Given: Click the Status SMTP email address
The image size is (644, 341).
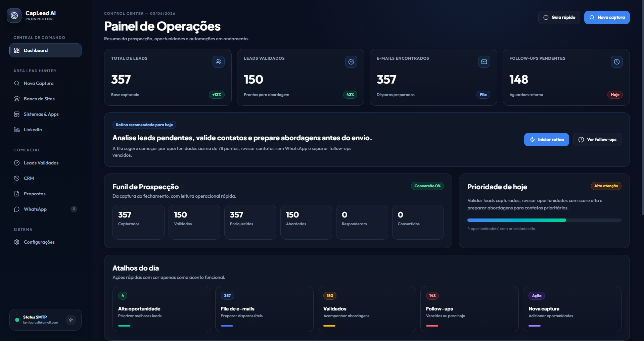Looking at the screenshot, I should point(41,323).
